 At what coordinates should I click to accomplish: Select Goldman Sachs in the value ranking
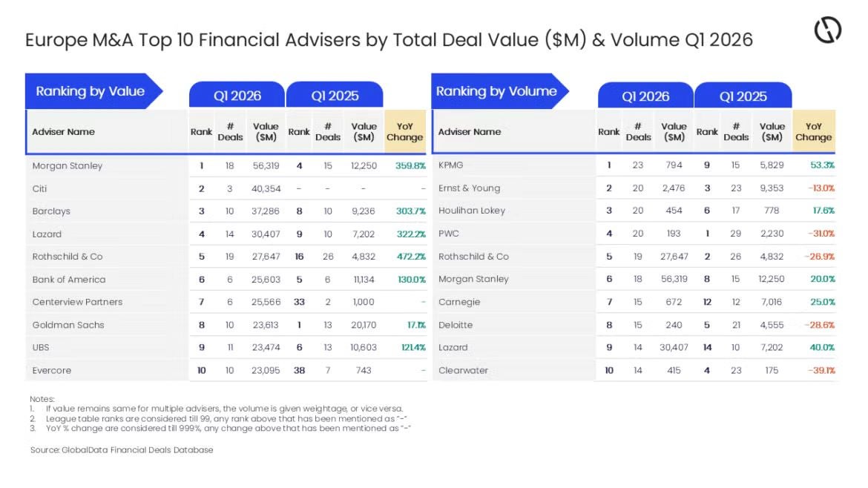point(68,325)
